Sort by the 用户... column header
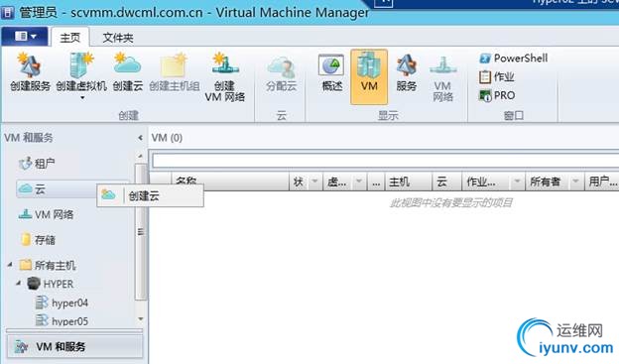The width and height of the screenshot is (619, 364). 601,182
